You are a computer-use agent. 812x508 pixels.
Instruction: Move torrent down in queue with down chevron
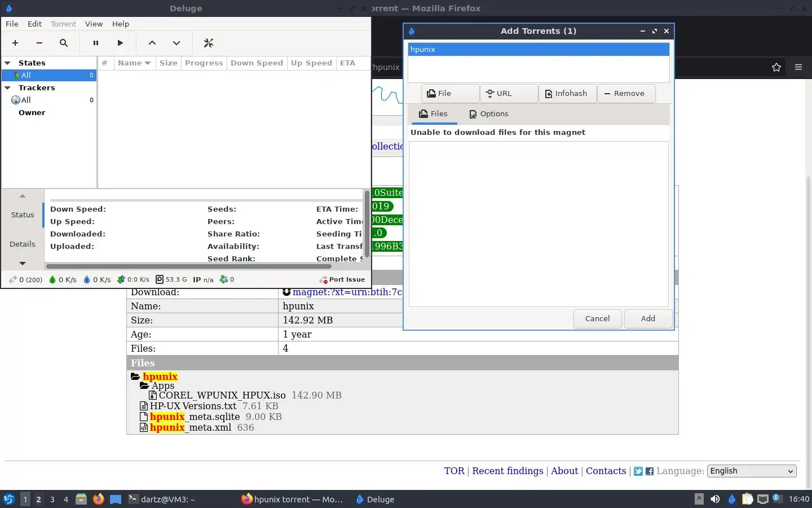176,43
